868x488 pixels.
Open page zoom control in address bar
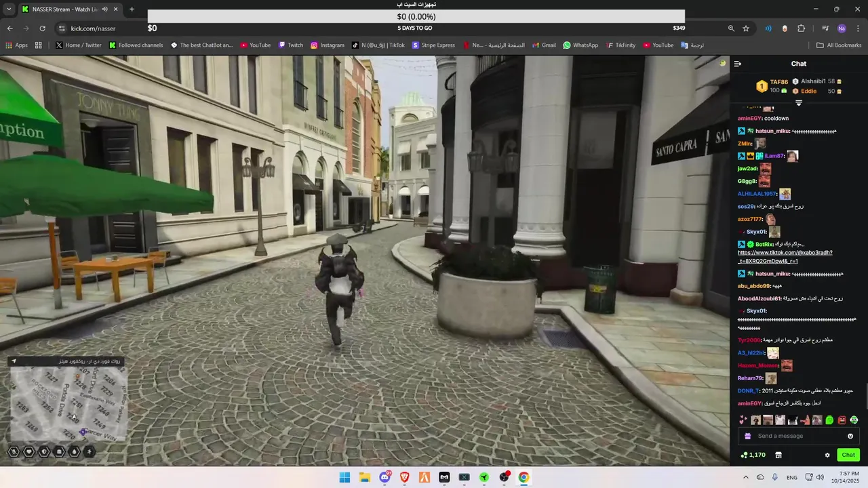(731, 28)
